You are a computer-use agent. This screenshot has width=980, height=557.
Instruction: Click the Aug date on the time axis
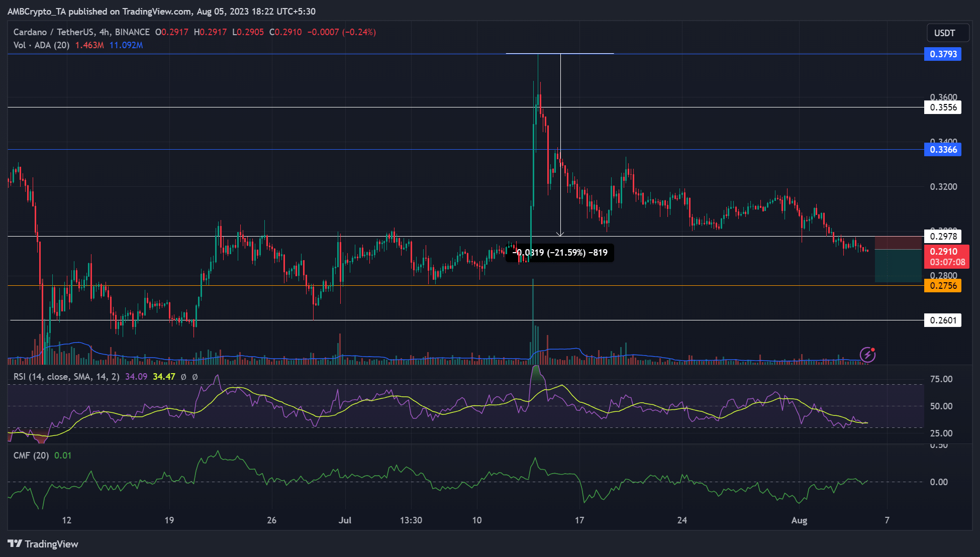click(x=799, y=520)
